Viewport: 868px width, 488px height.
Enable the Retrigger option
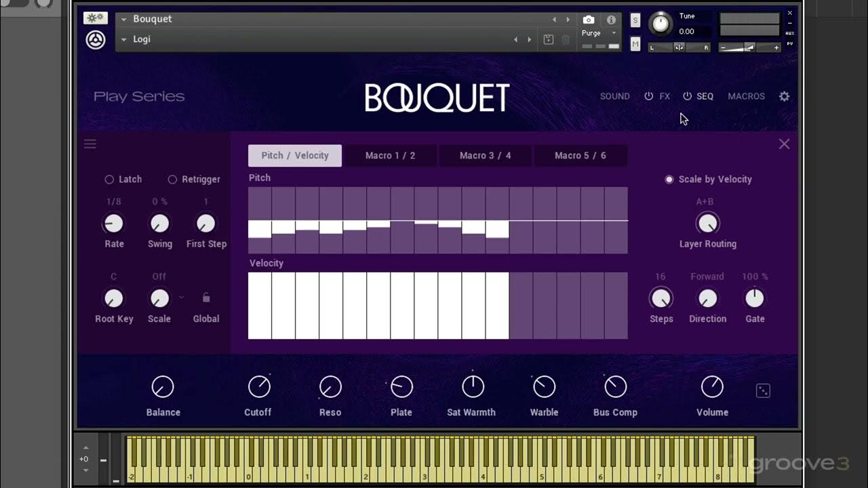click(172, 180)
